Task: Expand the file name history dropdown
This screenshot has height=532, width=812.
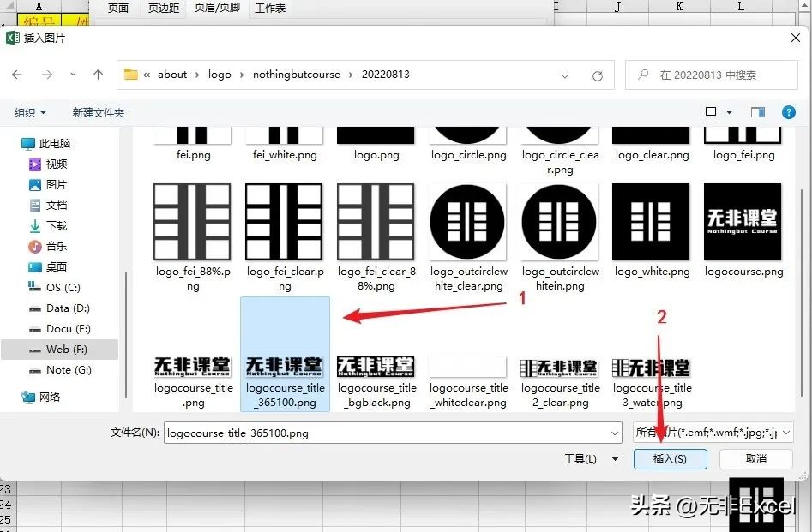Action: 615,433
